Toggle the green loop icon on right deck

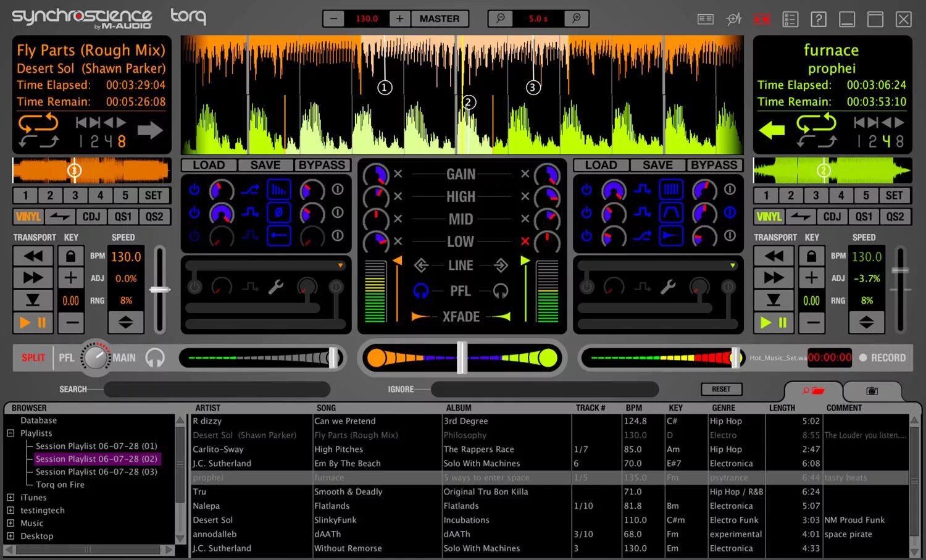[816, 122]
